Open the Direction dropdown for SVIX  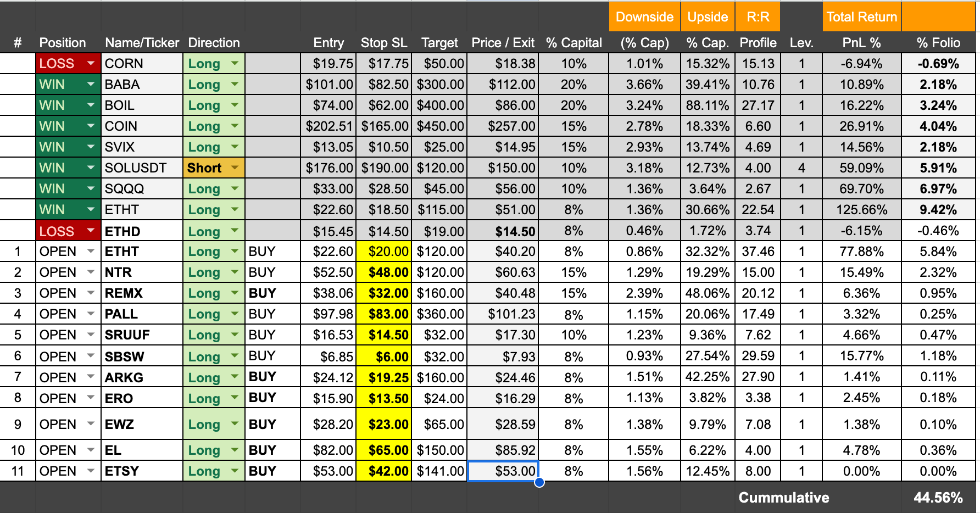pyautogui.click(x=235, y=147)
